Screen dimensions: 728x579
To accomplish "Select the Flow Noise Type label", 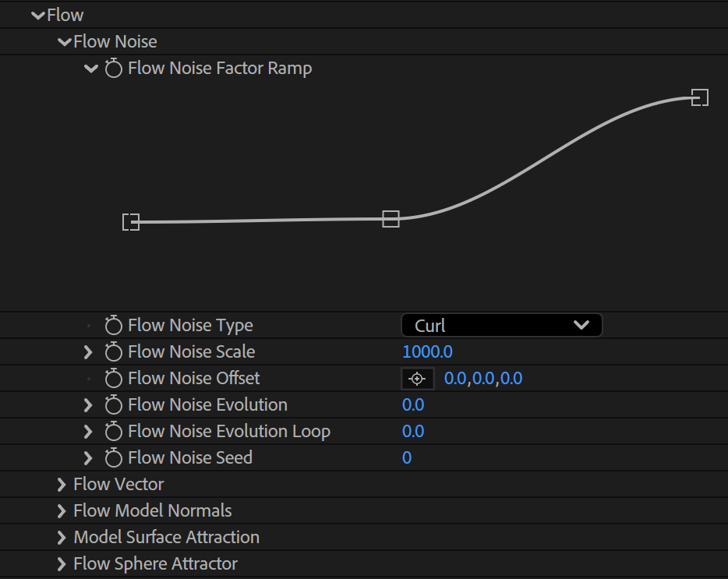I will click(190, 326).
